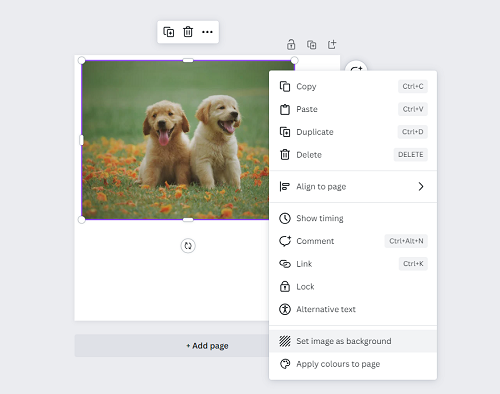Select Link in the context menu
This screenshot has height=394, width=500.
point(353,264)
